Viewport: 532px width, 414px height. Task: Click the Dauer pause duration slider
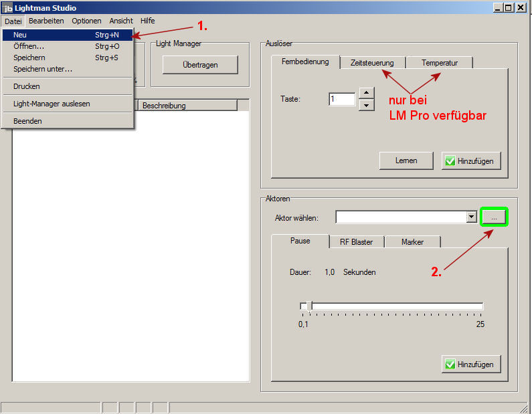tap(391, 306)
